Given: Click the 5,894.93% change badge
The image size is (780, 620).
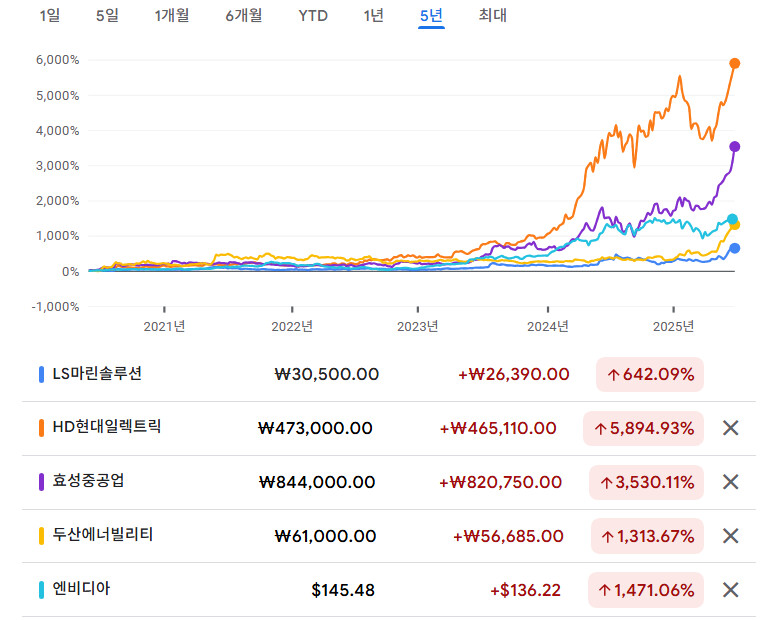Looking at the screenshot, I should pyautogui.click(x=643, y=428).
